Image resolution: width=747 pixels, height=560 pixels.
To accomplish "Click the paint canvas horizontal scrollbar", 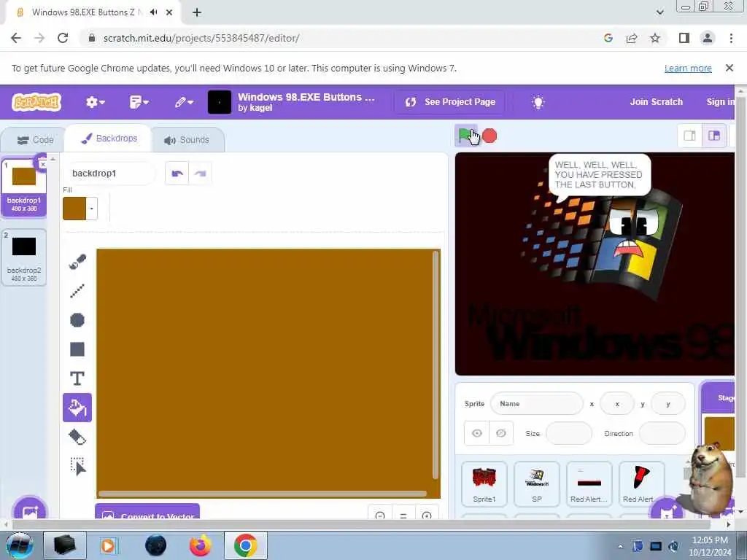I will [263, 494].
